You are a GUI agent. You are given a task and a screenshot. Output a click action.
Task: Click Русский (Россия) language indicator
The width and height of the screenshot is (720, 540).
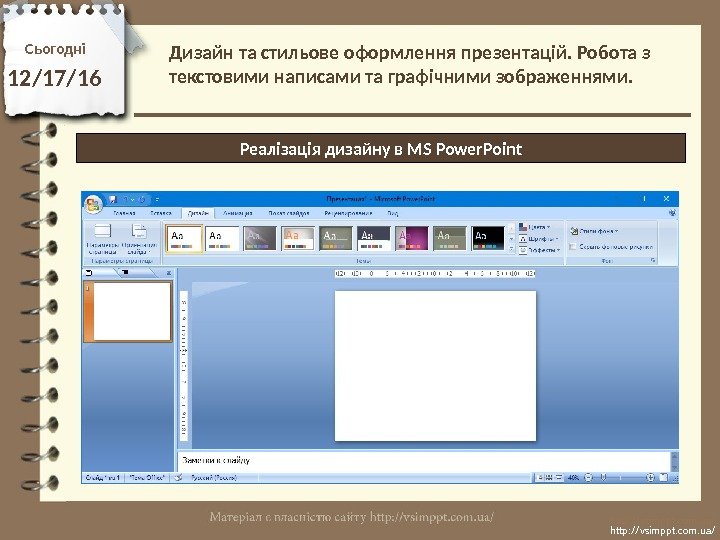coord(214,478)
